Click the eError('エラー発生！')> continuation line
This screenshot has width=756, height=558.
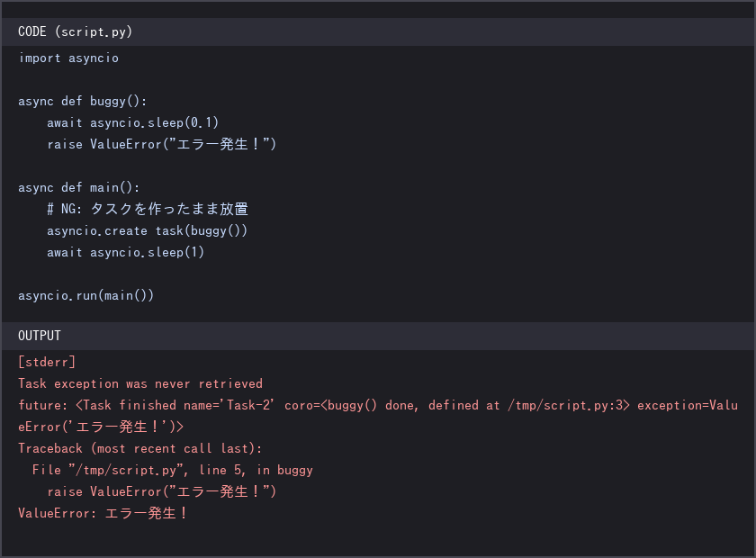[101, 427]
